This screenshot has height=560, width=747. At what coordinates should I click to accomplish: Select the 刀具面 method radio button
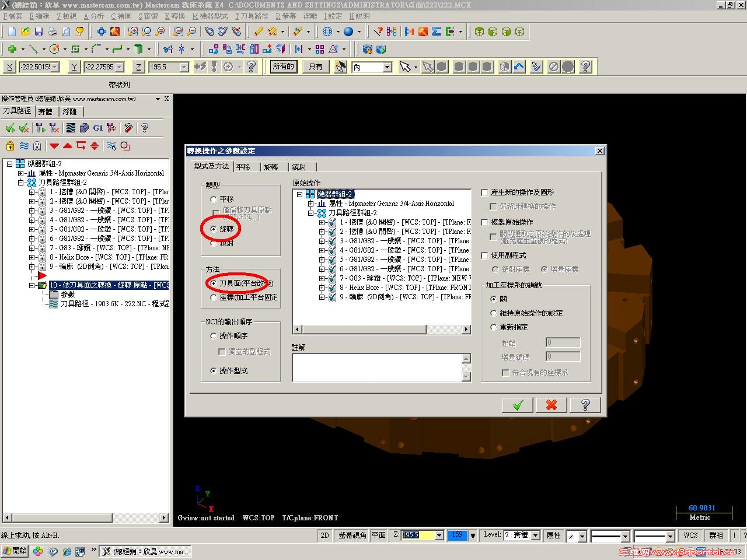(214, 283)
